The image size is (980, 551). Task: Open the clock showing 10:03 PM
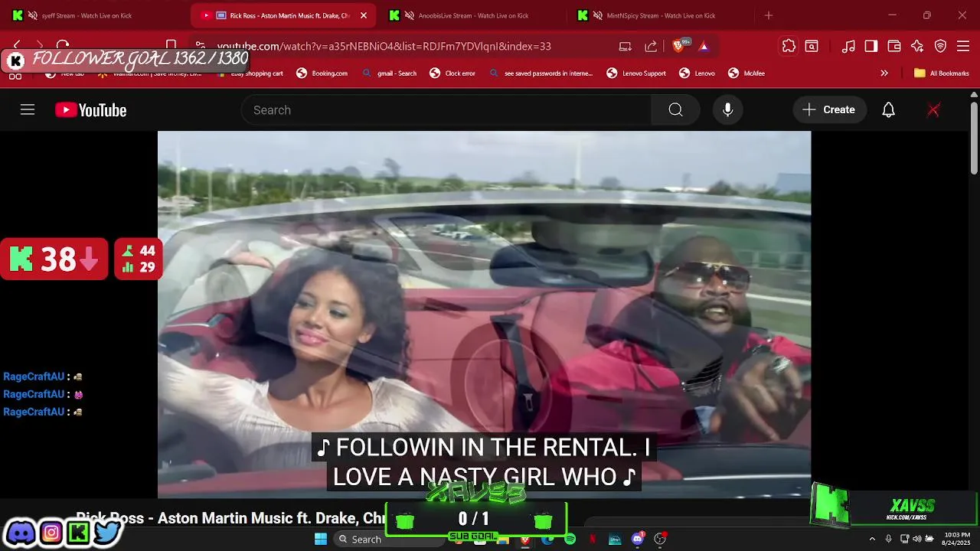click(x=957, y=539)
